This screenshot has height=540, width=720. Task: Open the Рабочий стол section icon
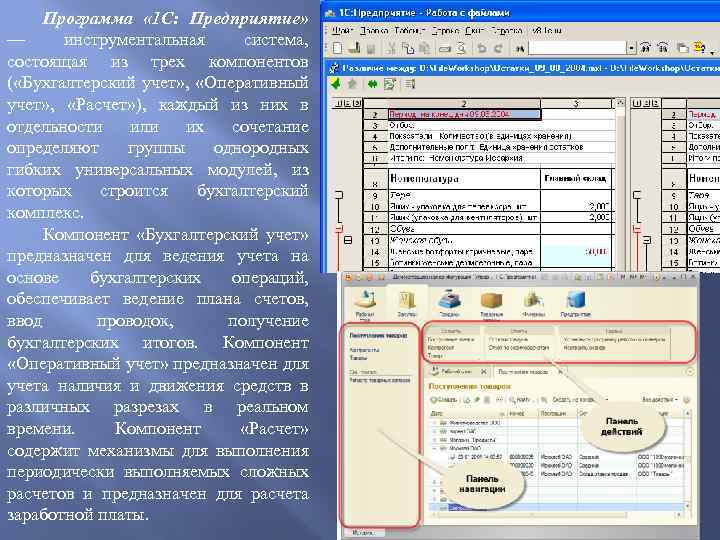tap(366, 303)
